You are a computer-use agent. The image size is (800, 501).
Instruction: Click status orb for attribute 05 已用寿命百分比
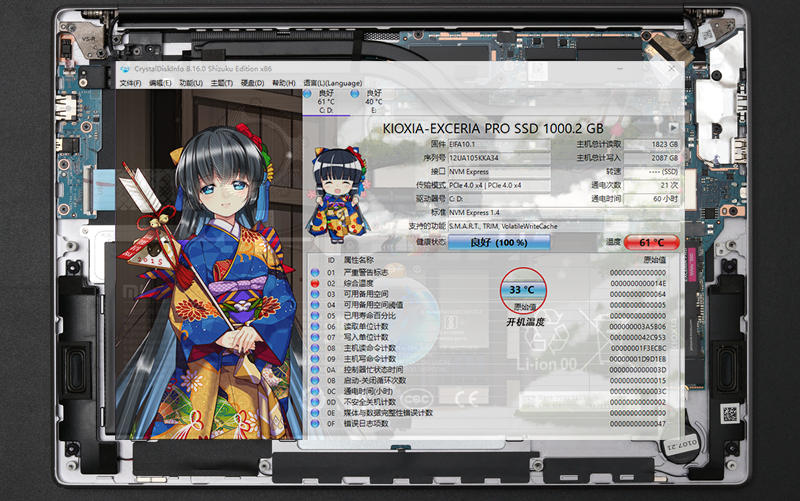315,315
